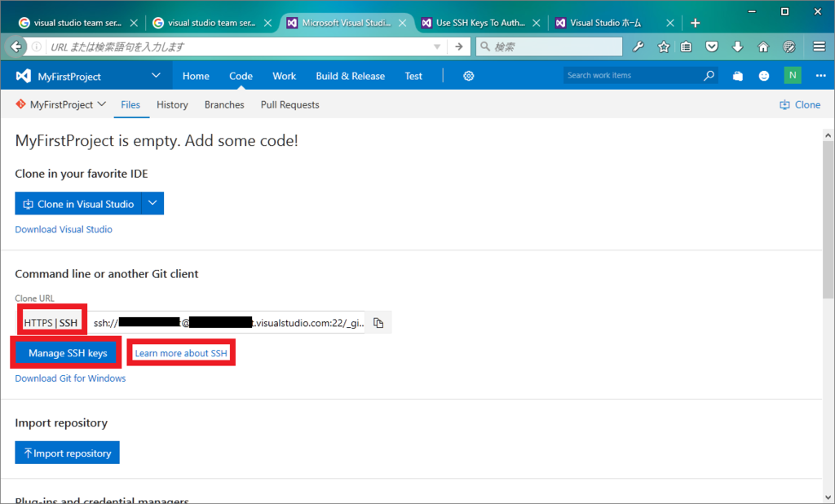Open the user profile avatar N
835x504 pixels.
[x=793, y=75]
